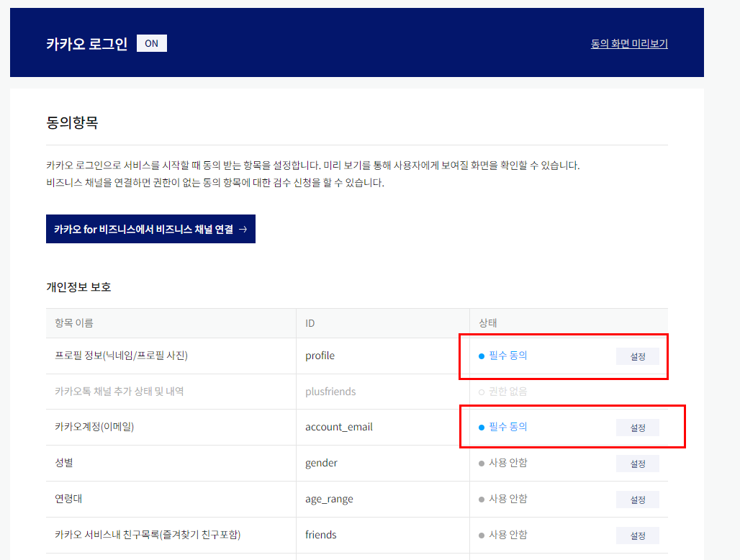This screenshot has width=740, height=560.
Task: Select 카카오계정(이메일) item name
Action: coord(94,427)
